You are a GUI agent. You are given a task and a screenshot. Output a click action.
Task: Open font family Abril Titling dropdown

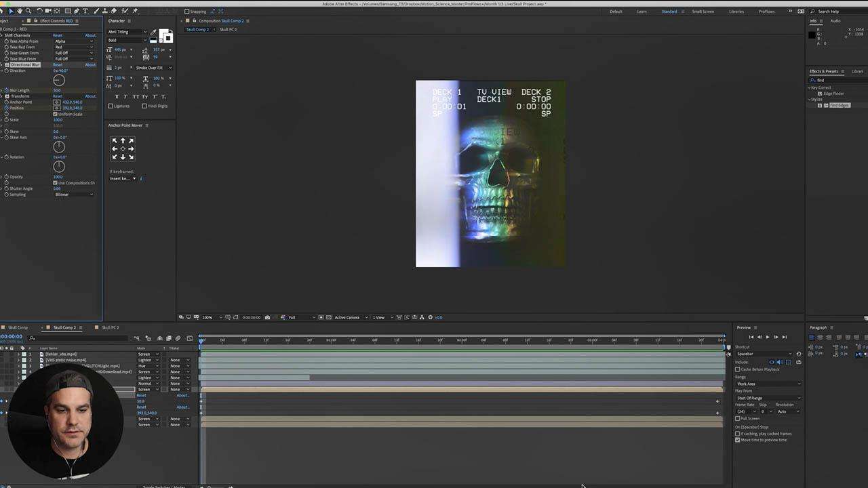127,32
